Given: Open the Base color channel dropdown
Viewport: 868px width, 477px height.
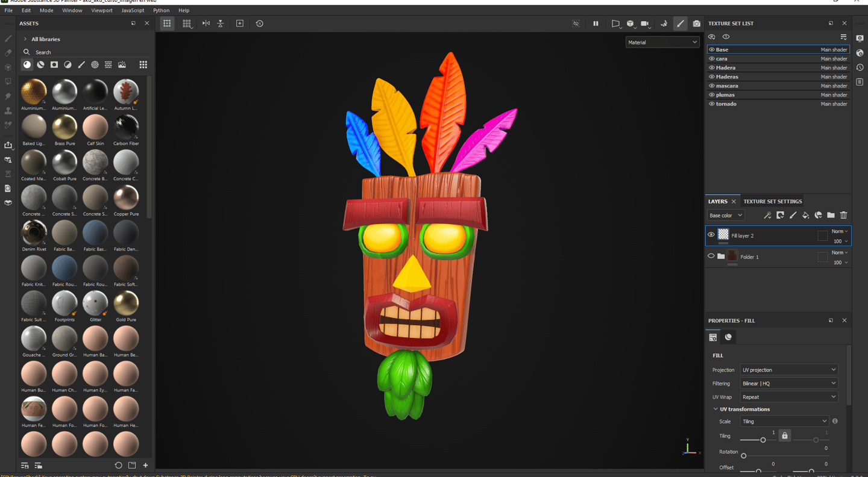Looking at the screenshot, I should click(726, 215).
